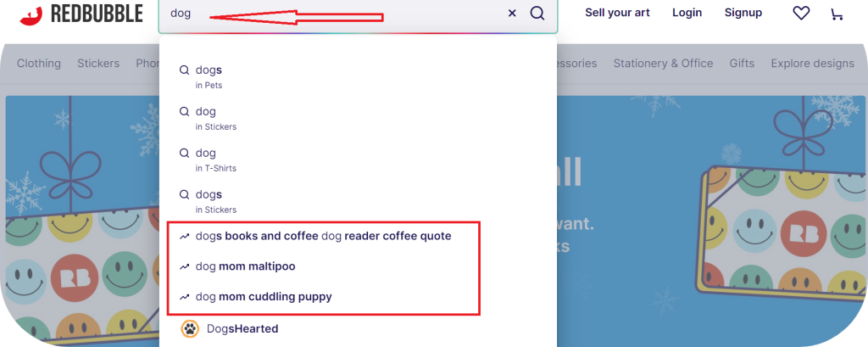Open the Explore designs menu

pos(813,63)
